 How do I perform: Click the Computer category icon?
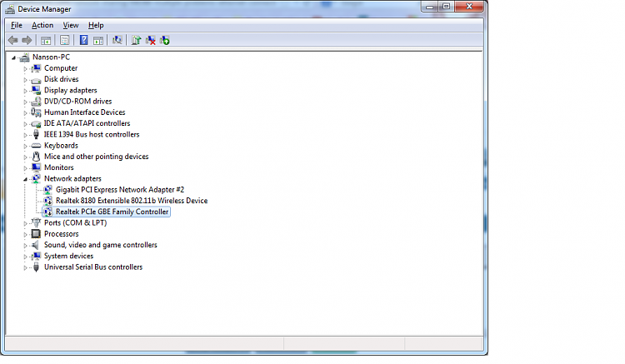37,68
